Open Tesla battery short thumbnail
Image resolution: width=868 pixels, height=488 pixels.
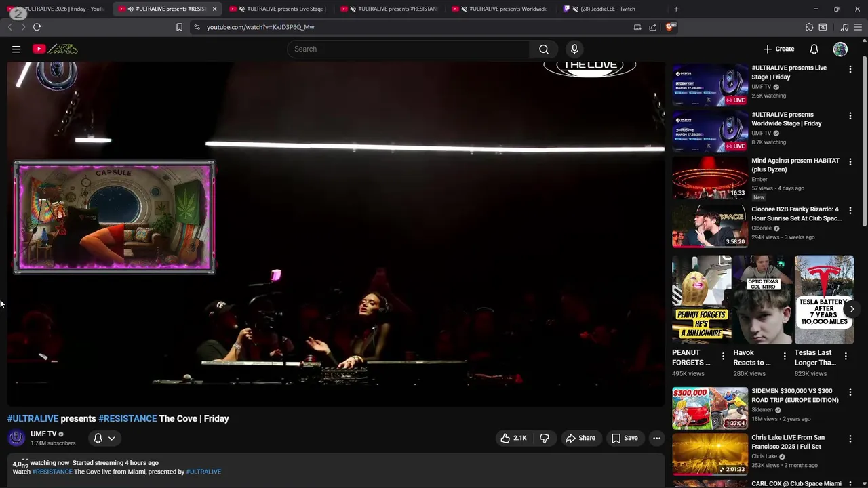click(824, 300)
